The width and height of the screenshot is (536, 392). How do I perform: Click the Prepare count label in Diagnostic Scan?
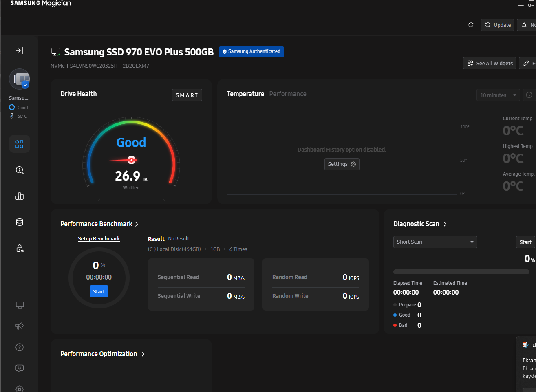(407, 305)
